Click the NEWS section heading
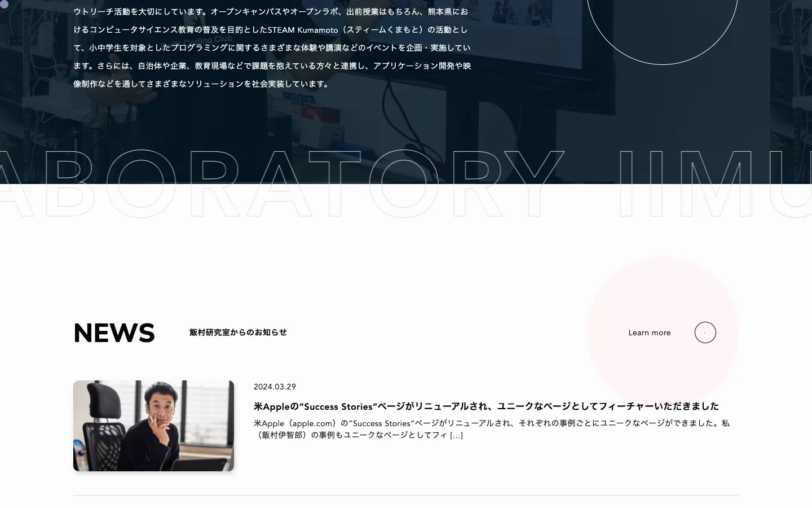 click(x=114, y=333)
